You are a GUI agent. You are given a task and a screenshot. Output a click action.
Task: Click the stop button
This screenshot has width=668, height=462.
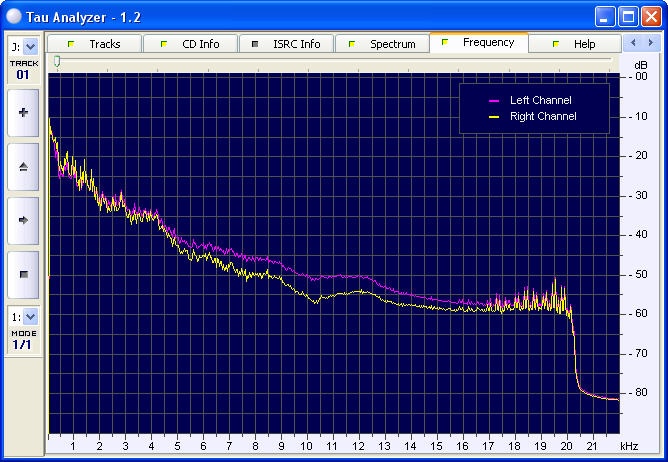point(23,274)
